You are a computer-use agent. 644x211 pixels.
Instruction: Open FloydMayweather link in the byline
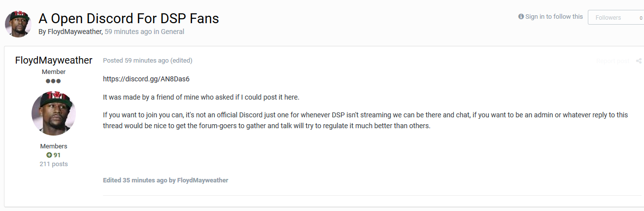coord(75,32)
